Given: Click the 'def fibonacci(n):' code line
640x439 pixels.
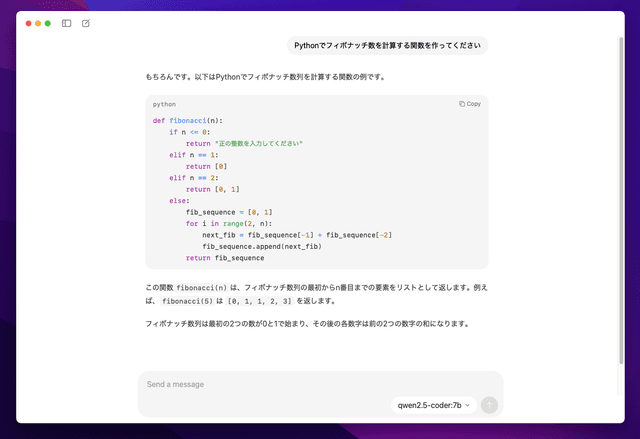Looking at the screenshot, I should pyautogui.click(x=188, y=121).
